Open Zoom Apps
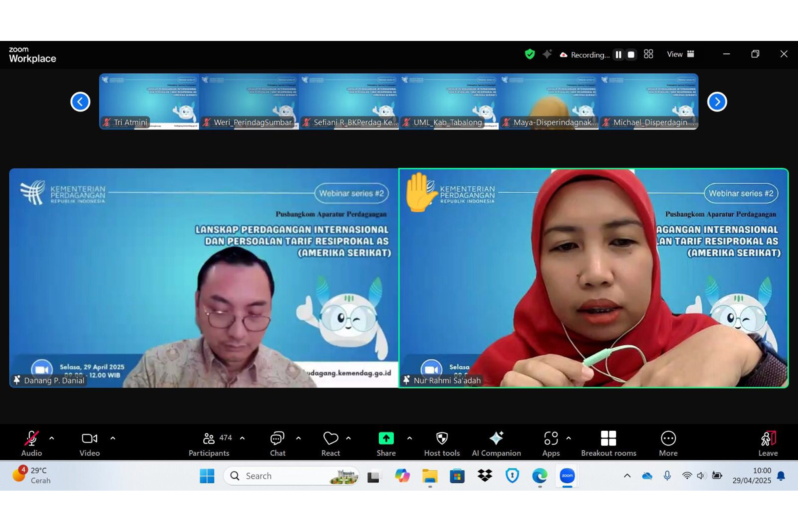 point(551,443)
